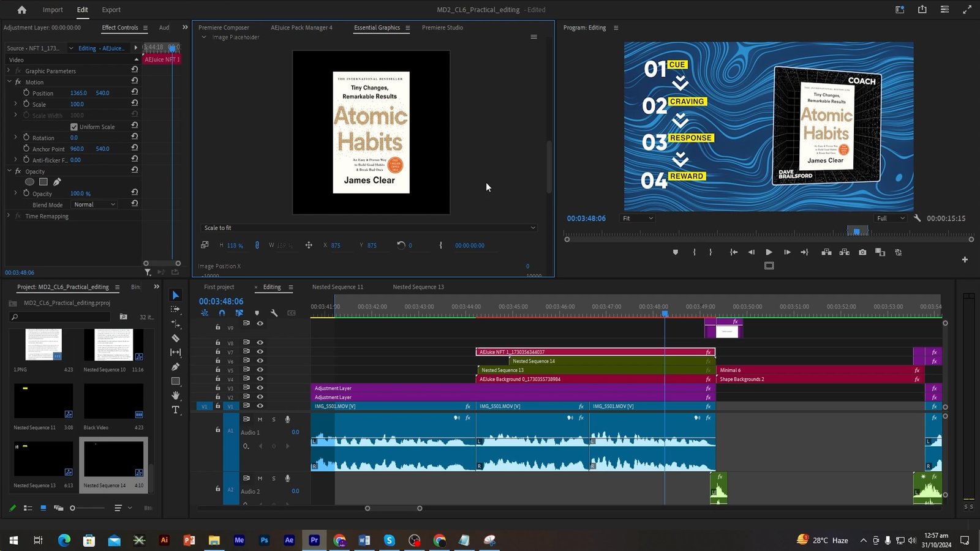This screenshot has height=551, width=980.
Task: Select the Ripple Edit tool
Action: click(176, 324)
